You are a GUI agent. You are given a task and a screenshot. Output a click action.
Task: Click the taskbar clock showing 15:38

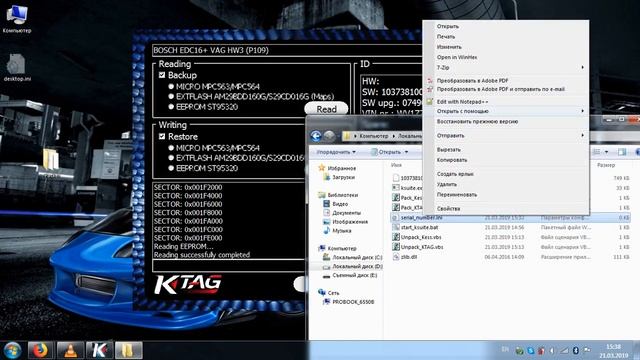click(x=613, y=351)
